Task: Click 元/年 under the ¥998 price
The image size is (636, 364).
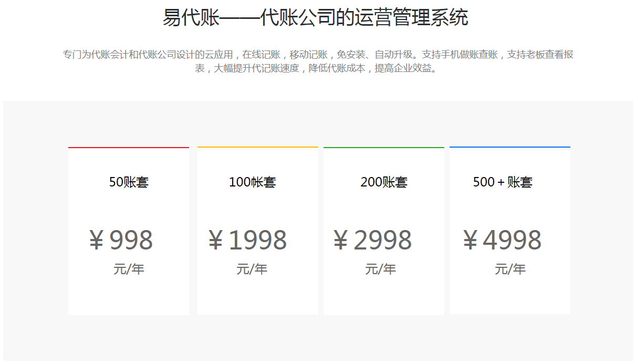Action: [x=129, y=269]
